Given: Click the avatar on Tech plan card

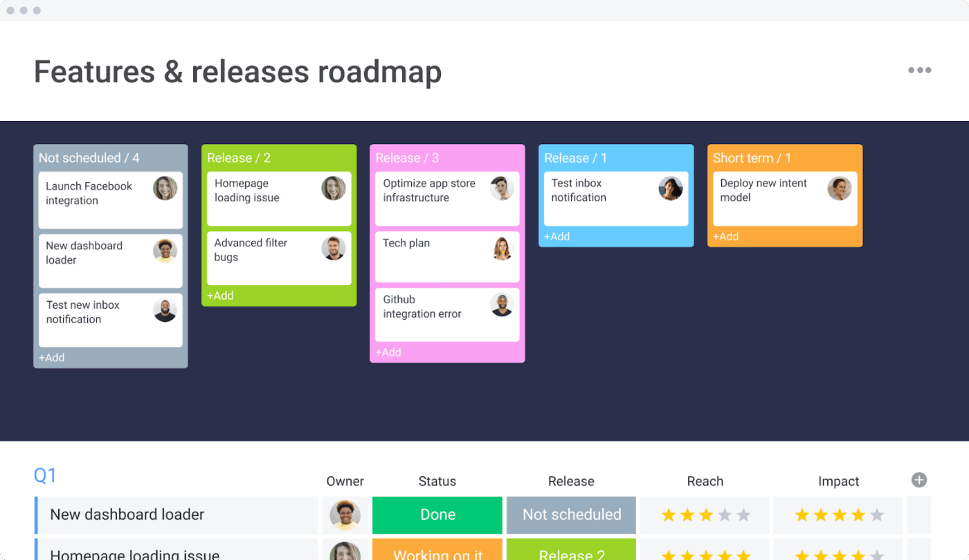Looking at the screenshot, I should click(502, 248).
